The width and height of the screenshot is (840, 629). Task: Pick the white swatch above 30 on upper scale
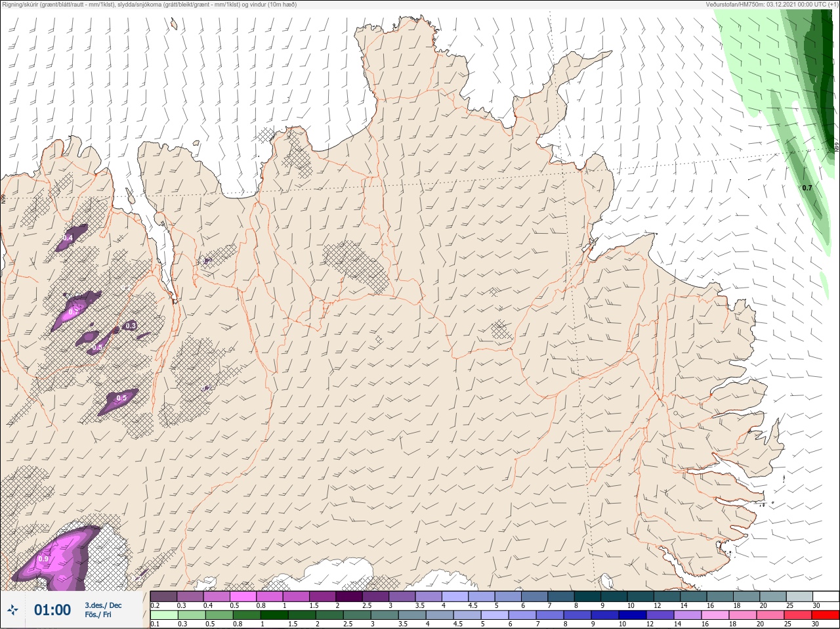[x=826, y=596]
